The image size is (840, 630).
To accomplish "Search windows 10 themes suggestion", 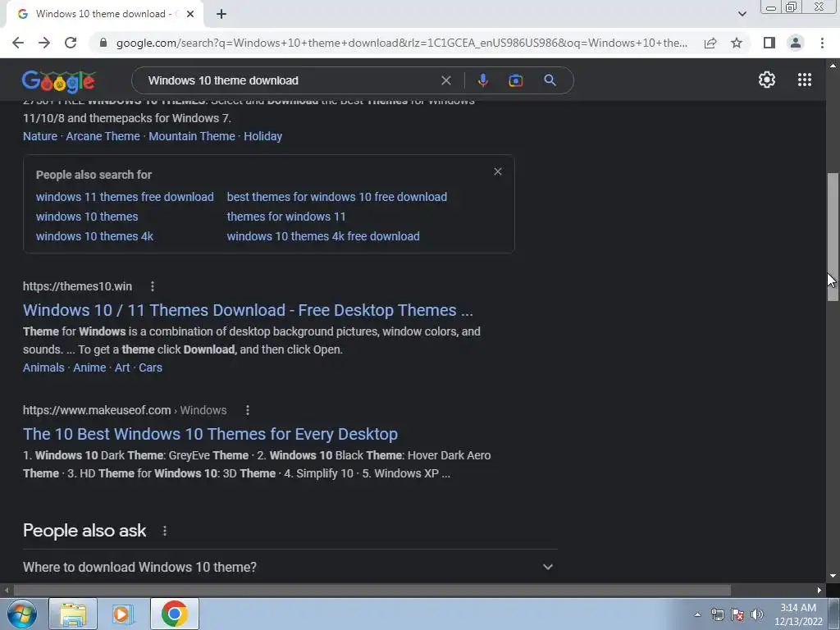I will point(87,217).
